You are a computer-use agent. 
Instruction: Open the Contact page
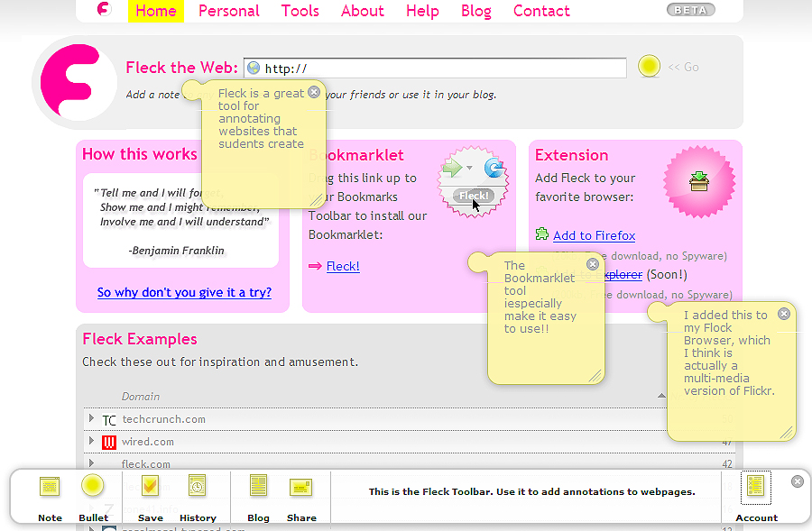coord(541,11)
